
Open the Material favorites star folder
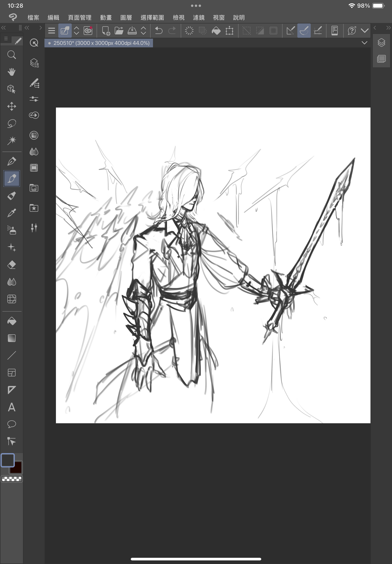34,208
